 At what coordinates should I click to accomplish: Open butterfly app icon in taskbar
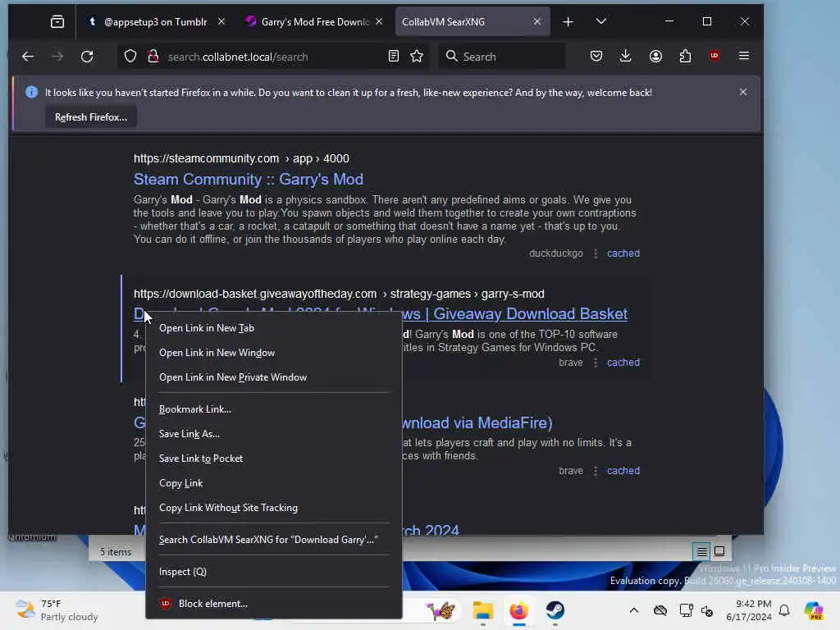[441, 610]
